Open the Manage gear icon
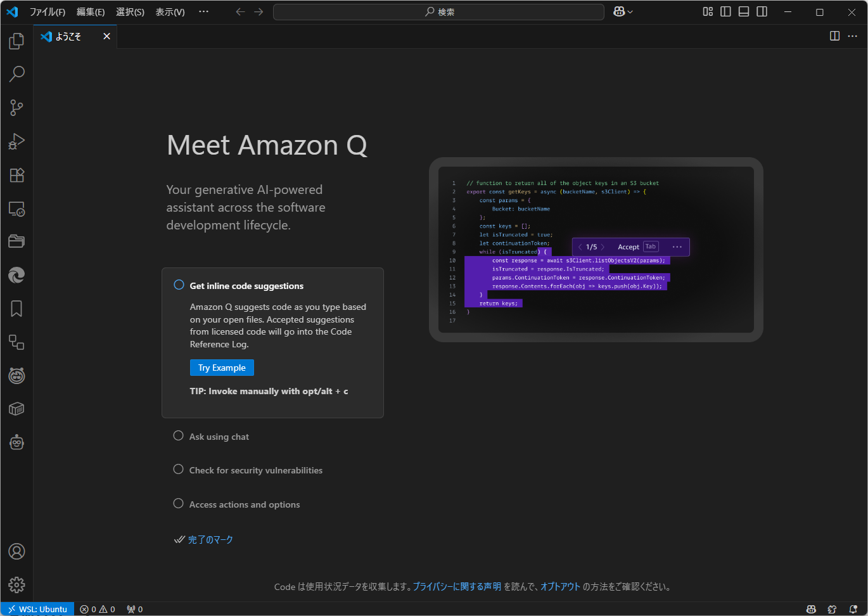868x616 pixels. click(x=16, y=584)
